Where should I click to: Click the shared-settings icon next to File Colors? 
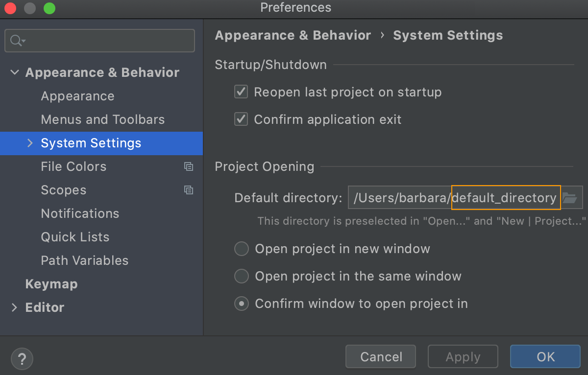tap(189, 166)
